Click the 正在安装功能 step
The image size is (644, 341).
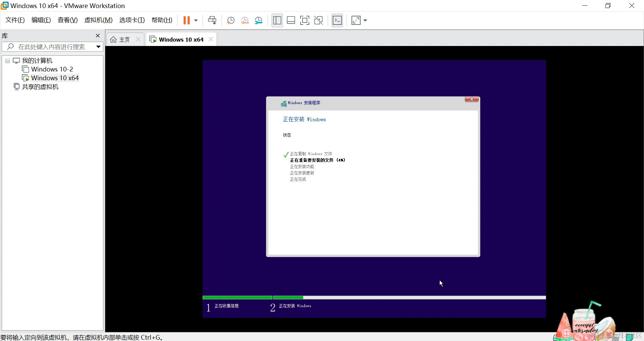[302, 166]
